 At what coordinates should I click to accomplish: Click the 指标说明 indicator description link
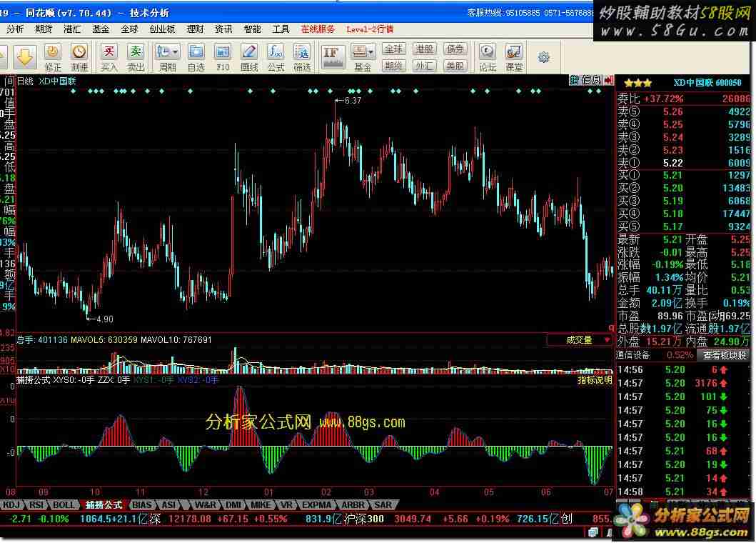(595, 380)
